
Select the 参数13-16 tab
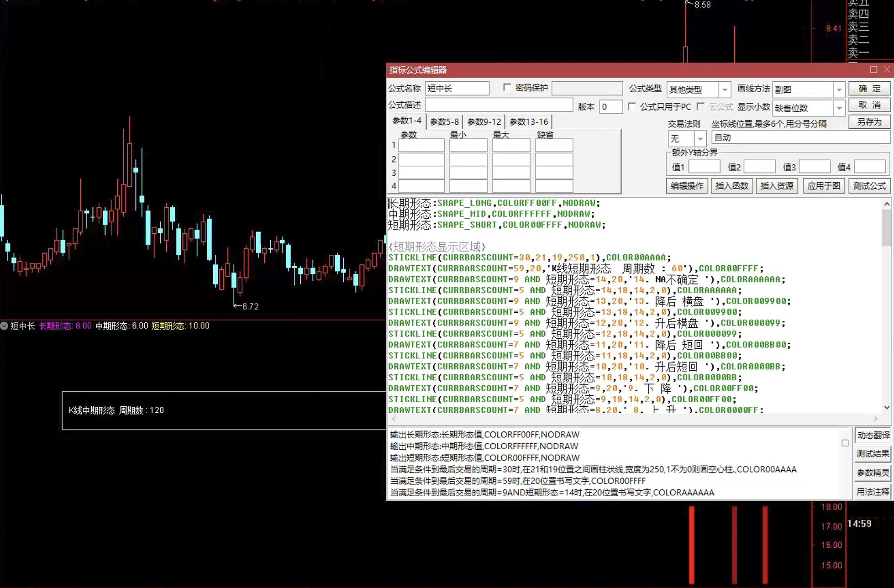click(528, 122)
